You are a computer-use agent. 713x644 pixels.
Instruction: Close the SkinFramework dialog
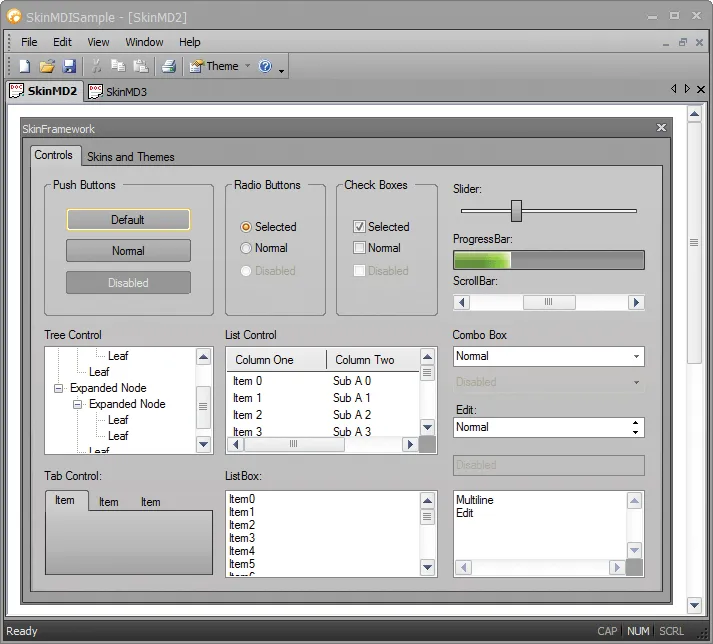[x=662, y=128]
